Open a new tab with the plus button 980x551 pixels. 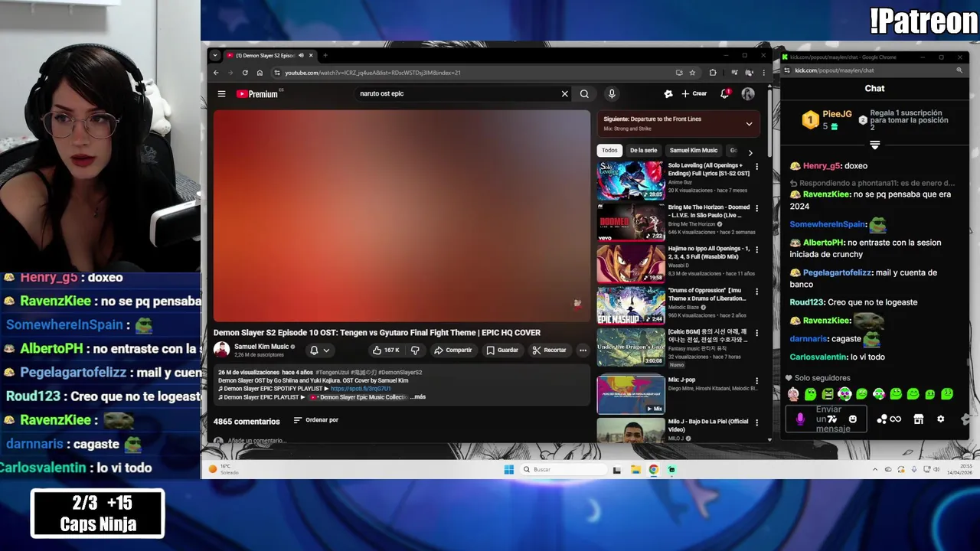click(x=325, y=55)
